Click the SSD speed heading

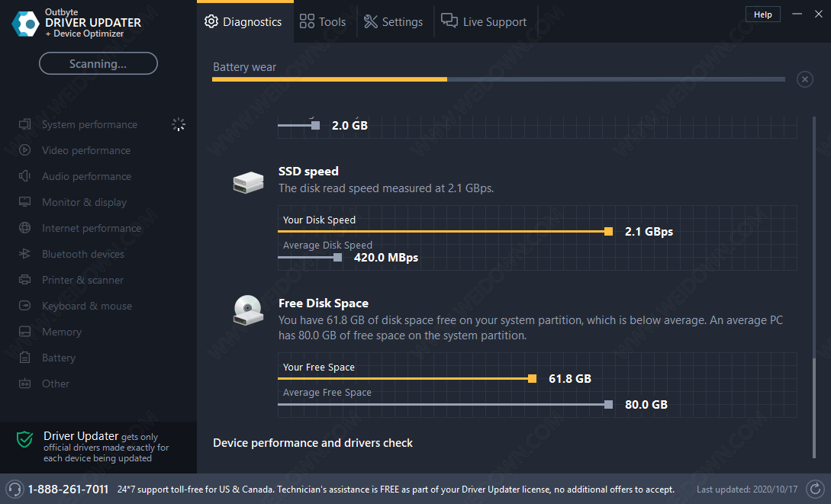308,171
